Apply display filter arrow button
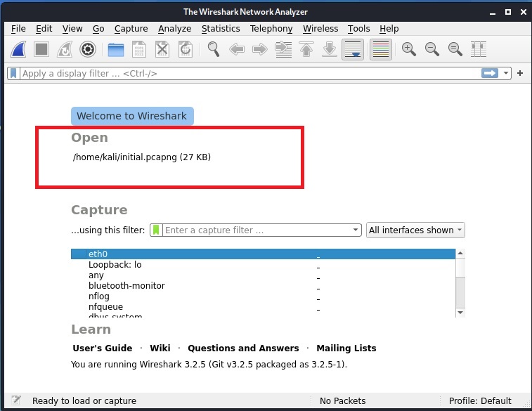Image resolution: width=532 pixels, height=411 pixels. (490, 73)
